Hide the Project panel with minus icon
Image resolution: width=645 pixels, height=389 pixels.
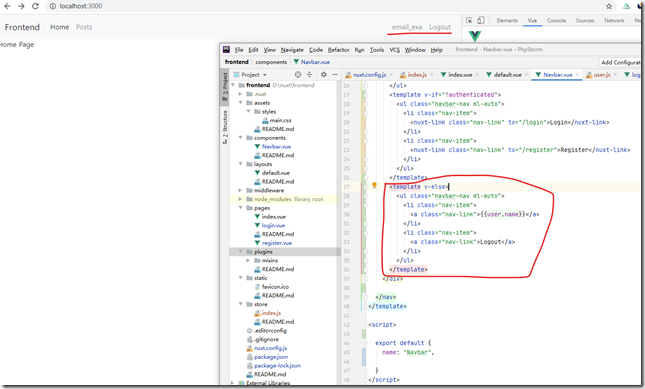[x=335, y=74]
